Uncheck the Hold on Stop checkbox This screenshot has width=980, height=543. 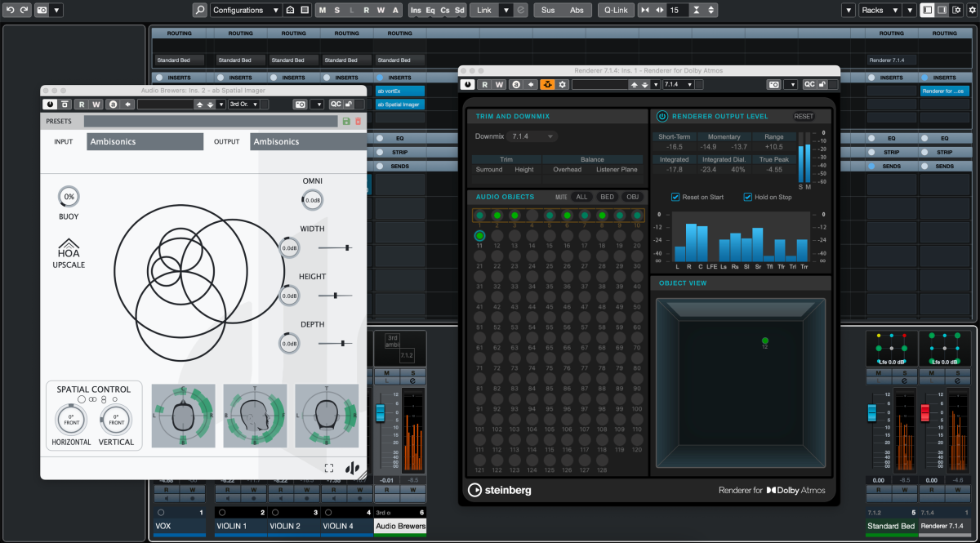coord(748,197)
